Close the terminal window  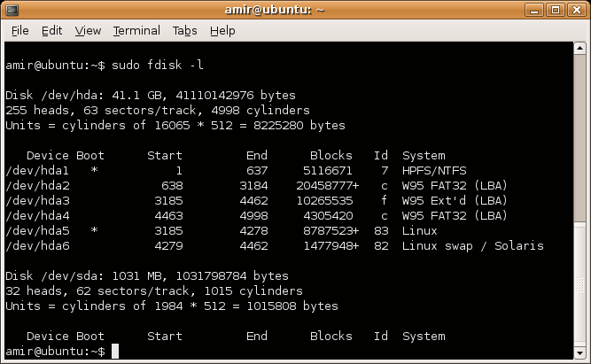(577, 10)
